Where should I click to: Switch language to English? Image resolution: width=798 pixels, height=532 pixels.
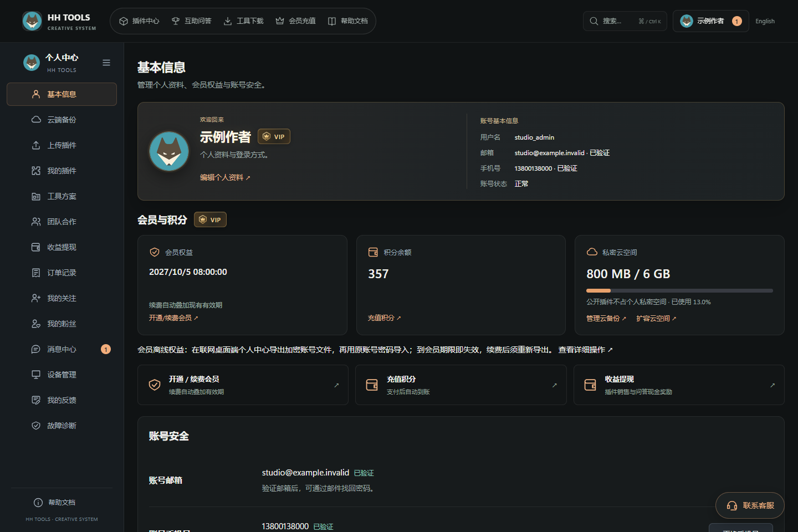pos(765,21)
